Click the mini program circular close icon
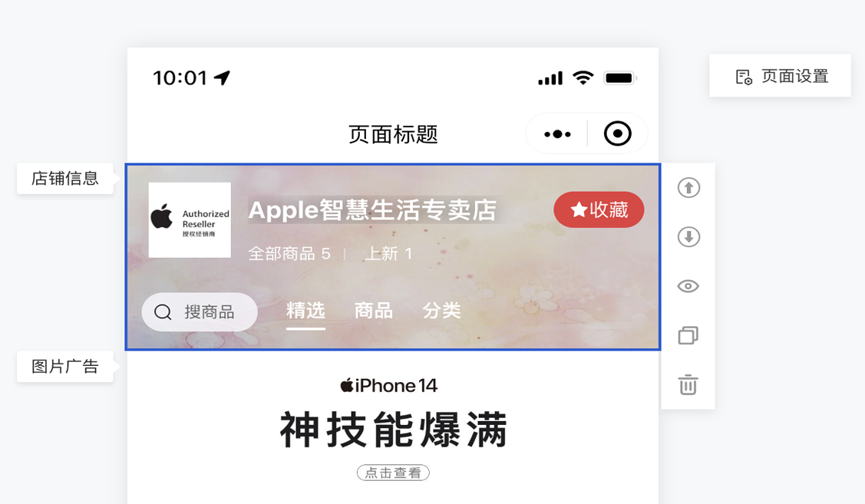This screenshot has height=504, width=865. click(617, 133)
